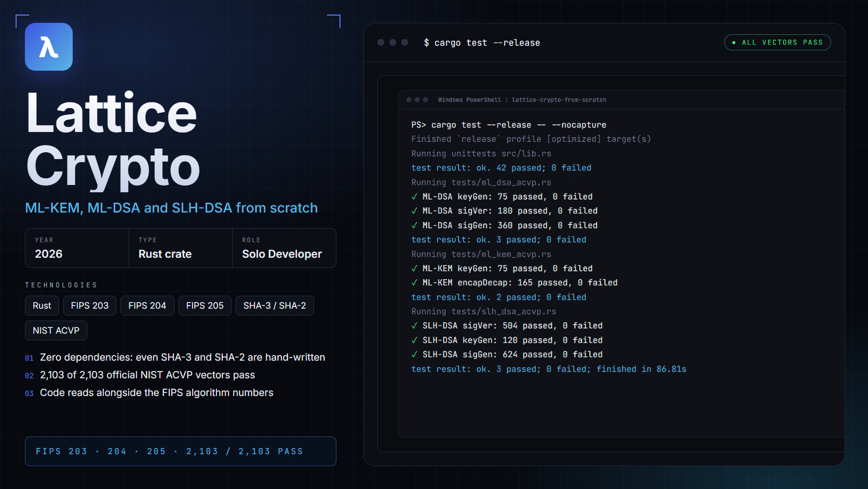Click the TECHNOLOGIES section heading
The image size is (868, 489).
[61, 285]
